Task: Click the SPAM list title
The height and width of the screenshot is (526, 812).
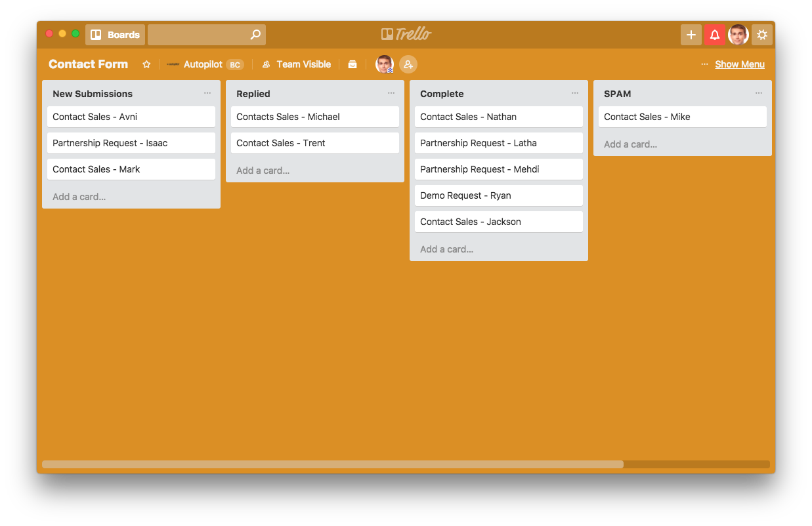Action: [x=618, y=94]
